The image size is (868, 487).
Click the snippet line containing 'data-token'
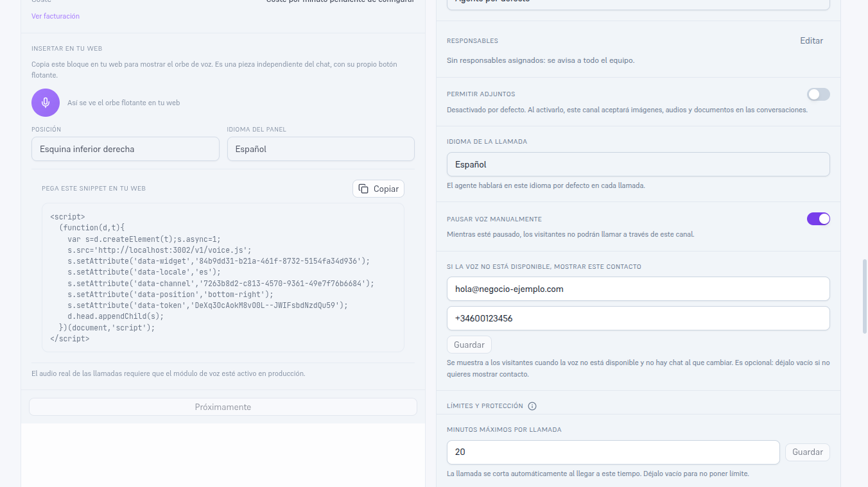207,305
